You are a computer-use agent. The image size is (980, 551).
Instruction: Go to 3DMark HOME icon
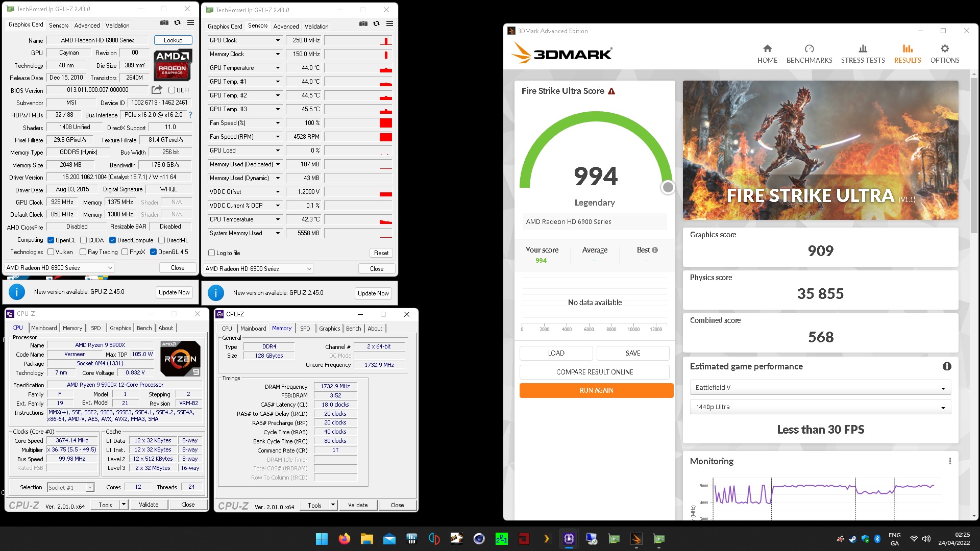point(767,54)
